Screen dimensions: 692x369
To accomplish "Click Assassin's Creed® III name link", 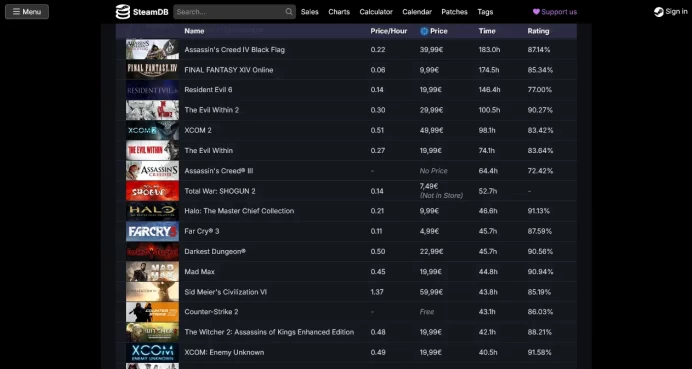I will (219, 171).
